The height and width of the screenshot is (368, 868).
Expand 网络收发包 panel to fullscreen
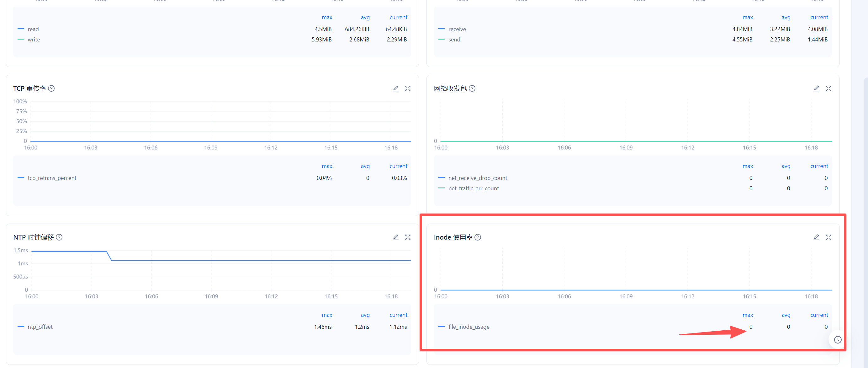pyautogui.click(x=828, y=88)
